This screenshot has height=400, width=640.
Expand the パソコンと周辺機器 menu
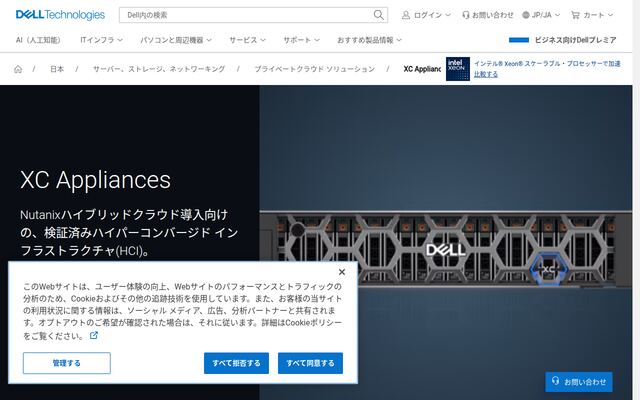point(176,40)
